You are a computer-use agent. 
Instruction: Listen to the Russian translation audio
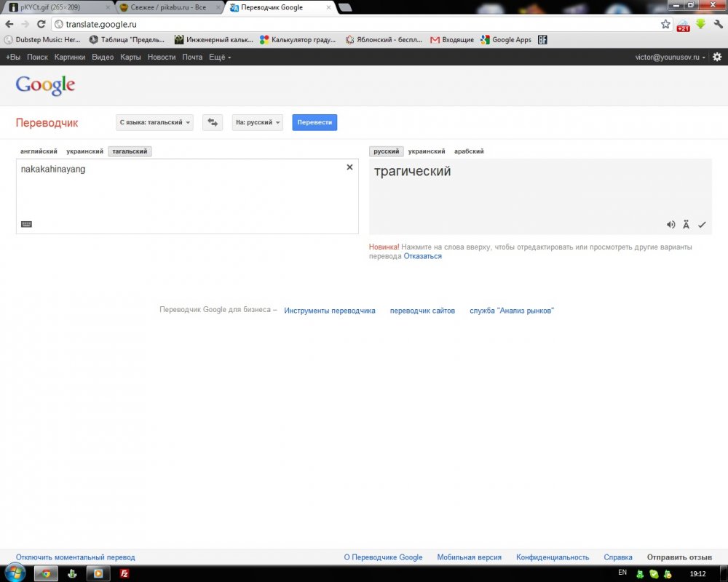pos(670,225)
